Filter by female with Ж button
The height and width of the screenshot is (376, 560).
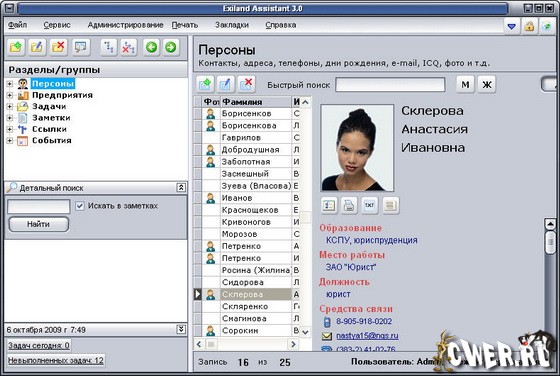click(x=487, y=85)
